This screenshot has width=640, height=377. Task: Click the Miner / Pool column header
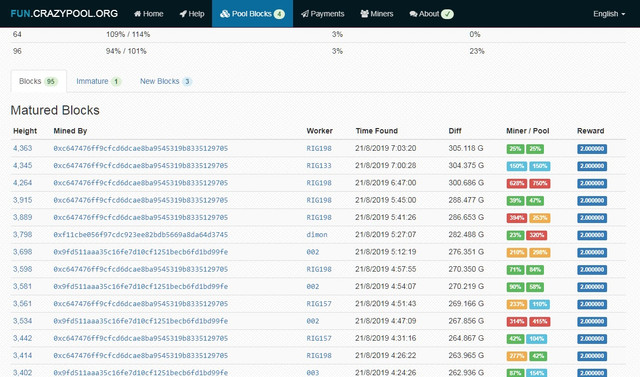(528, 131)
